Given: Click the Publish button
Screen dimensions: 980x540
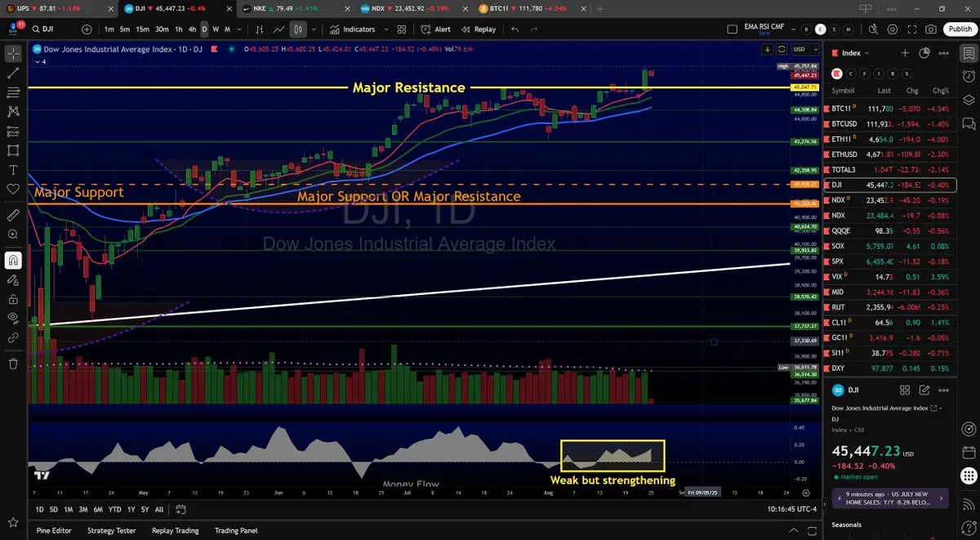Looking at the screenshot, I should pyautogui.click(x=960, y=29).
